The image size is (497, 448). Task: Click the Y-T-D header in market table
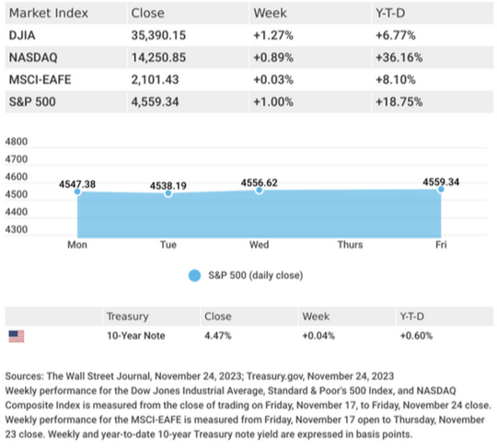[x=390, y=13]
